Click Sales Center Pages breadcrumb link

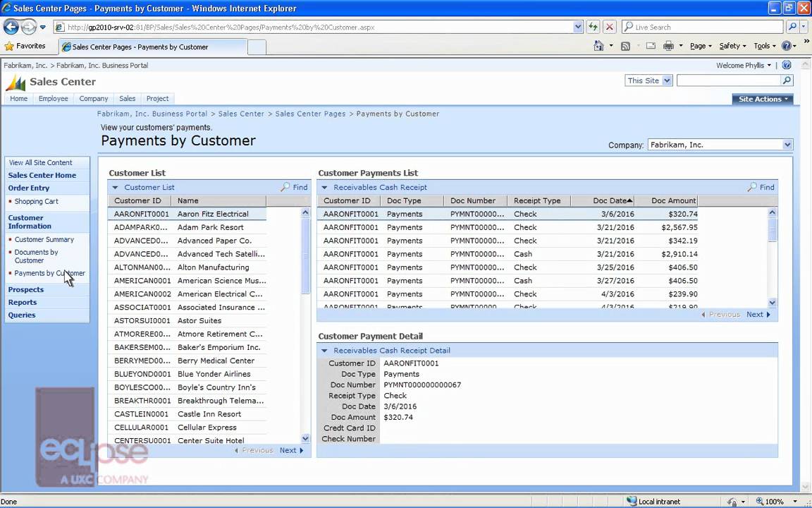coord(310,114)
